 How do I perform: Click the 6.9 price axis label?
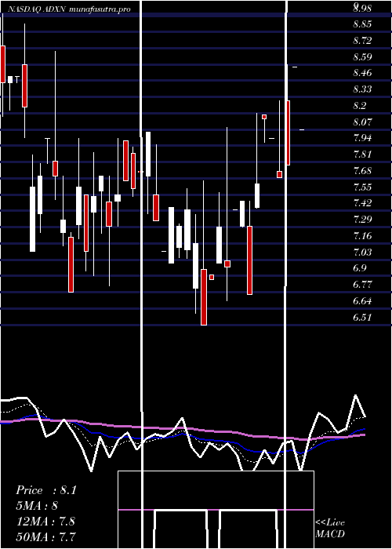pos(360,268)
